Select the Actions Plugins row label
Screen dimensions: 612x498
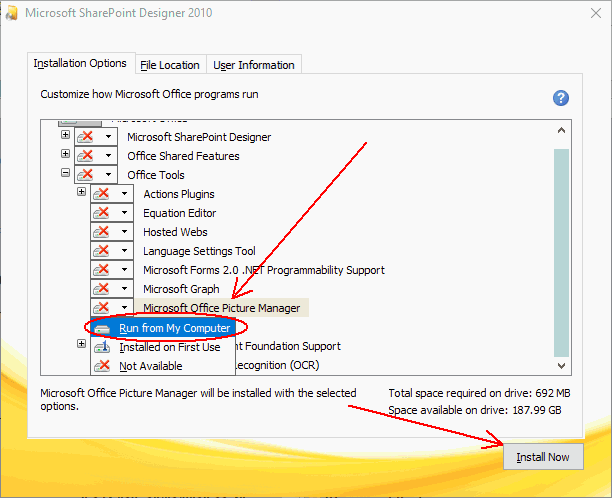point(179,194)
